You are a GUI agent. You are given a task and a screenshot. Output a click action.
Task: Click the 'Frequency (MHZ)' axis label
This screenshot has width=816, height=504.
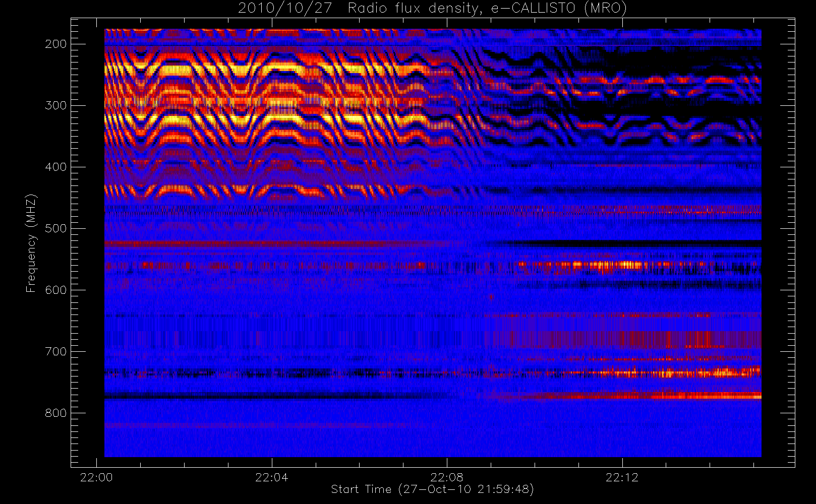[31, 243]
